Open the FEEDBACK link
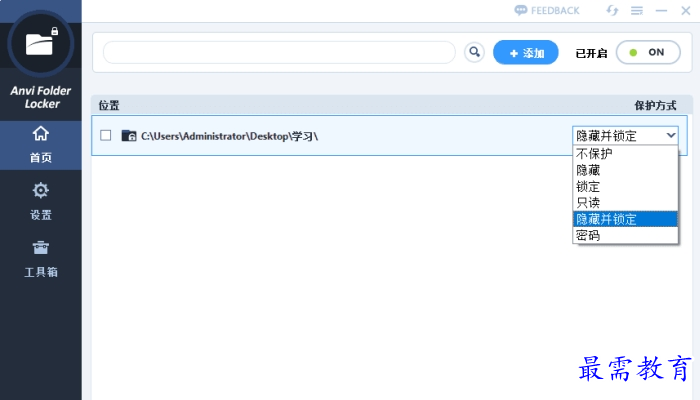Screen dimensions: 700x400 tap(547, 10)
